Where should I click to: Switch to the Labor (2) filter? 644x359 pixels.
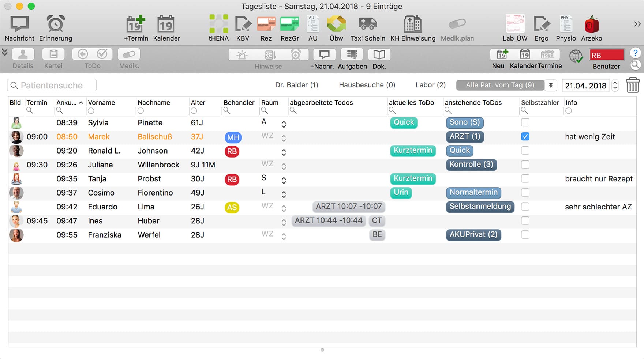tap(430, 85)
